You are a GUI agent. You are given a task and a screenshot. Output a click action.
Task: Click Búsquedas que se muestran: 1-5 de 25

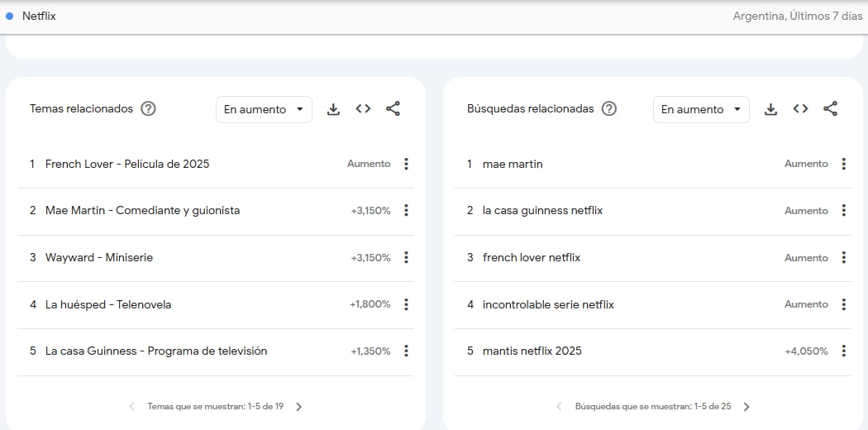pos(653,407)
